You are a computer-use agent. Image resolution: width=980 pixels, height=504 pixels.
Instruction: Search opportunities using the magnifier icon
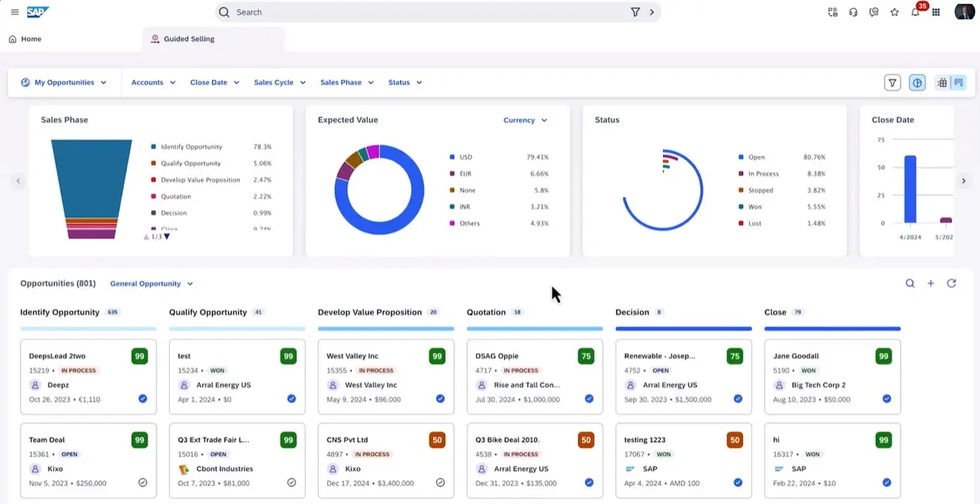[910, 284]
